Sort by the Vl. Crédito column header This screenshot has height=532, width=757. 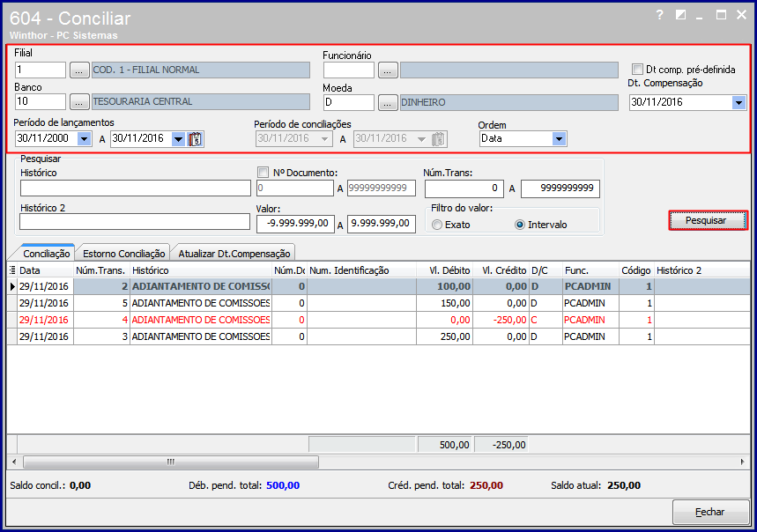[x=501, y=270]
